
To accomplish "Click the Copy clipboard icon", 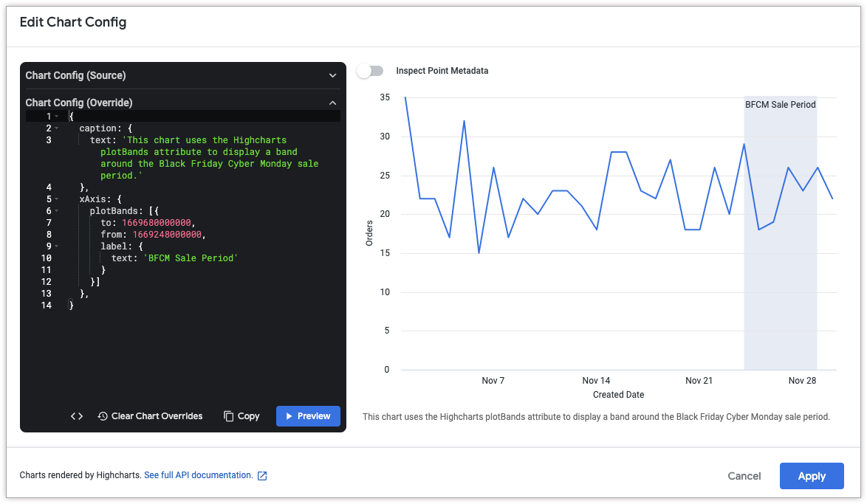I will pyautogui.click(x=229, y=416).
